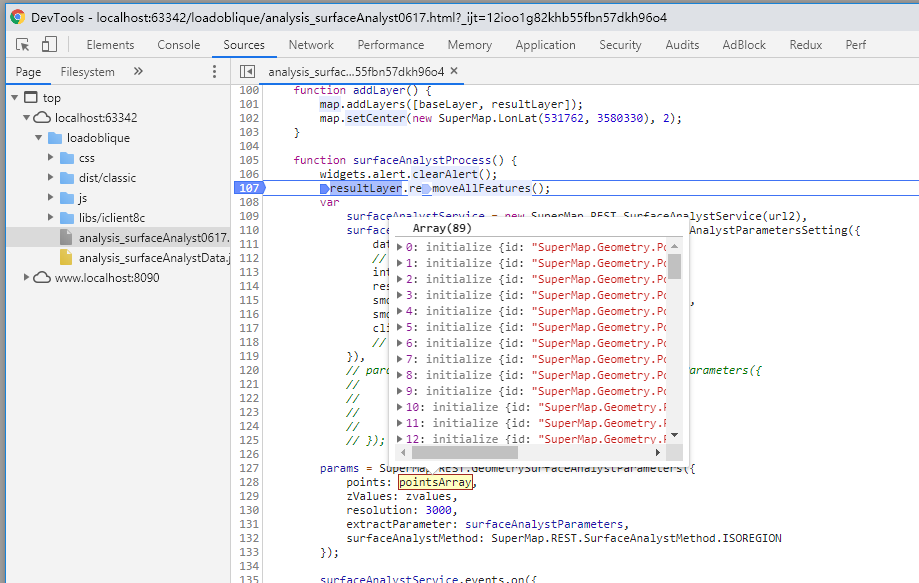Click the css folder icon

point(67,158)
